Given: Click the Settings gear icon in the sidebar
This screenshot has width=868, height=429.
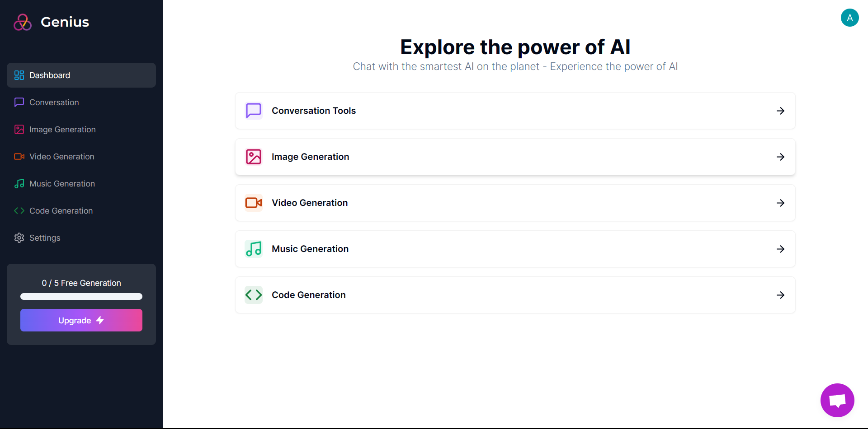Looking at the screenshot, I should (19, 238).
